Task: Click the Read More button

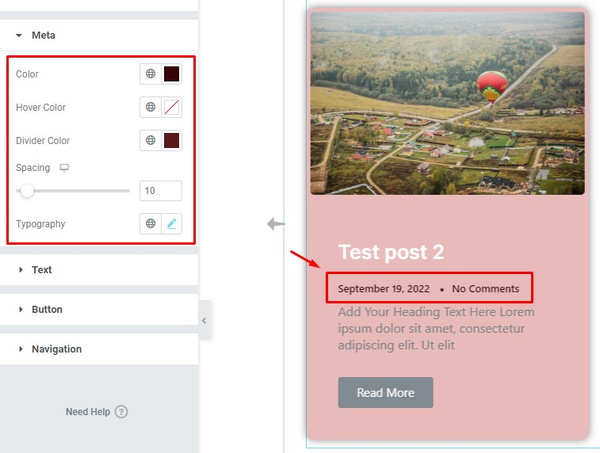Action: [385, 393]
